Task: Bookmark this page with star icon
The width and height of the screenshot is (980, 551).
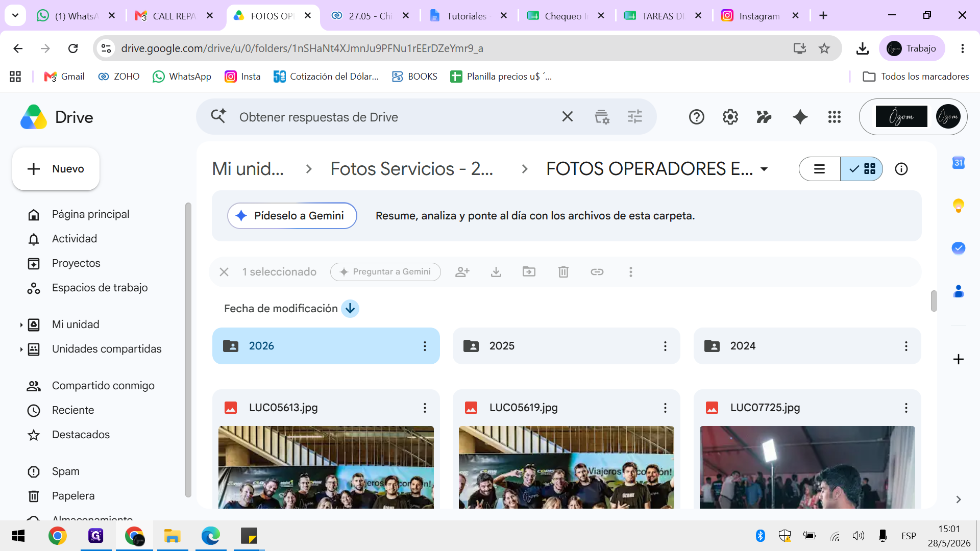Action: (x=824, y=48)
